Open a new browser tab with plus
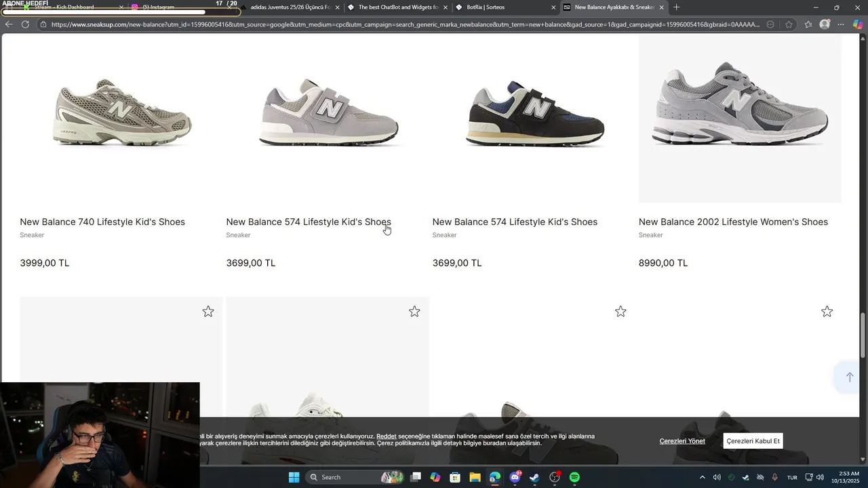868x488 pixels. coord(676,7)
